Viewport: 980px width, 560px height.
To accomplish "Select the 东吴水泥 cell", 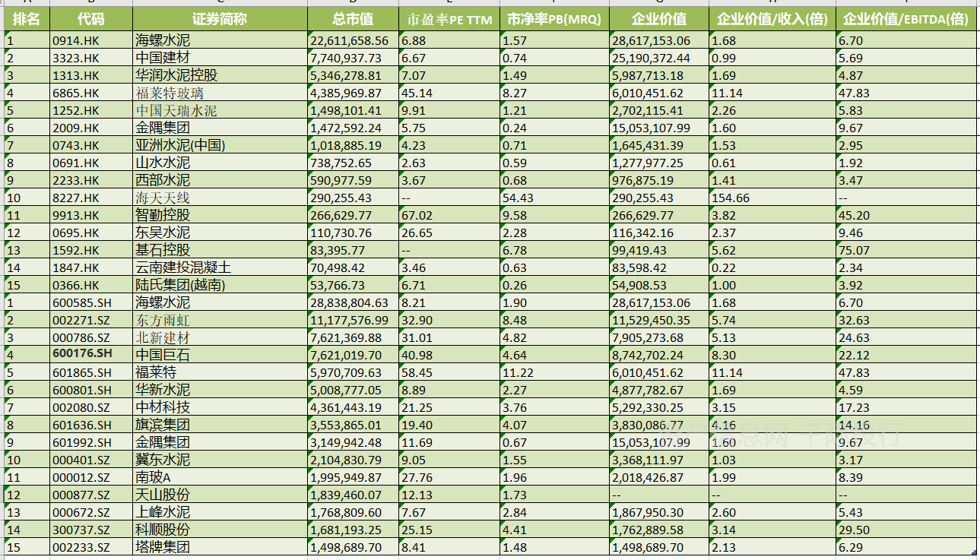I will (220, 233).
